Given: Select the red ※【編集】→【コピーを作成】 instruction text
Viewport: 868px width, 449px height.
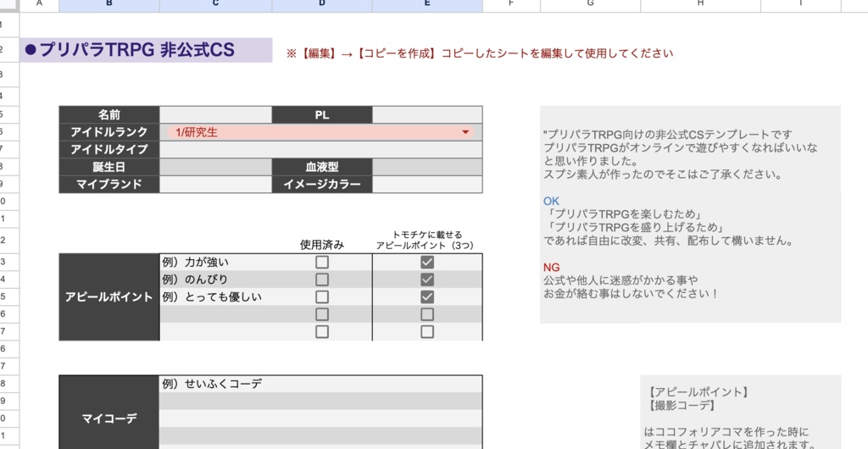Looking at the screenshot, I should [x=480, y=53].
